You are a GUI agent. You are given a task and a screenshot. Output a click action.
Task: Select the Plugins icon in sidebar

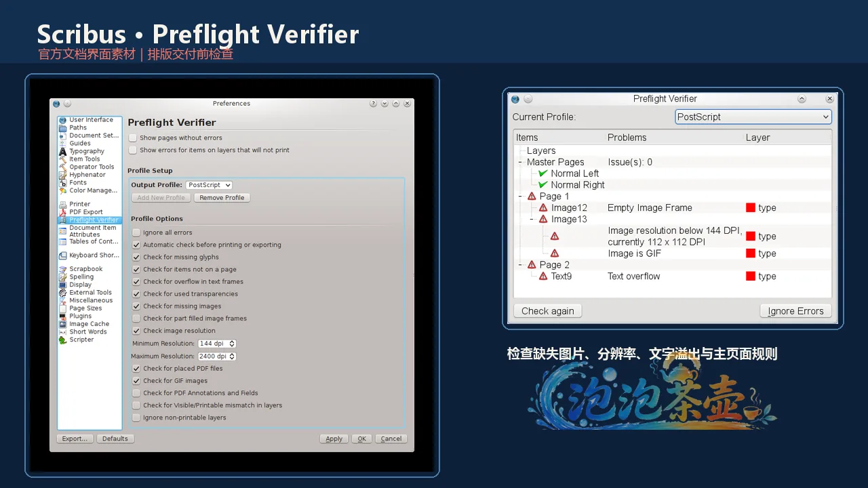(63, 316)
